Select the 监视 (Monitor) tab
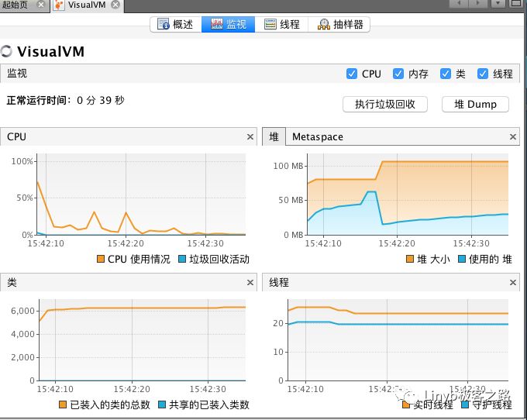 pyautogui.click(x=228, y=25)
